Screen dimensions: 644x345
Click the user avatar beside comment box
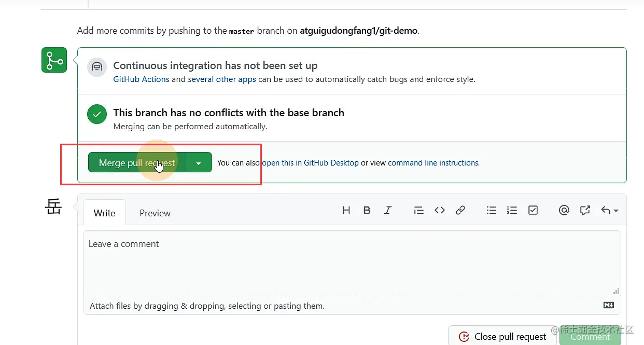coord(54,208)
